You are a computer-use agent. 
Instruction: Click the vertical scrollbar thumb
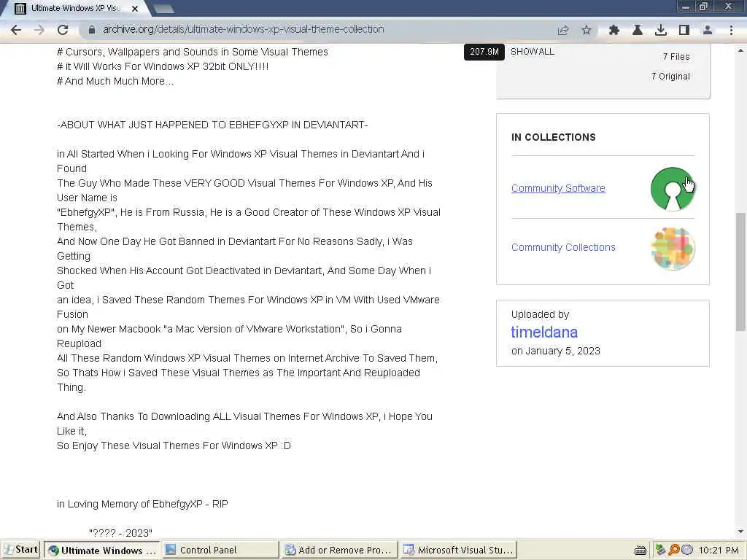(741, 271)
